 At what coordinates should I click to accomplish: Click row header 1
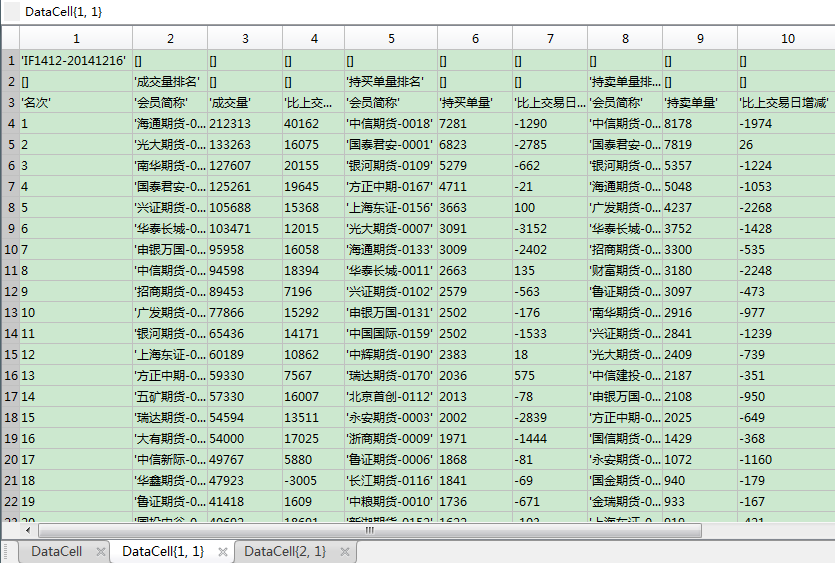(11, 61)
